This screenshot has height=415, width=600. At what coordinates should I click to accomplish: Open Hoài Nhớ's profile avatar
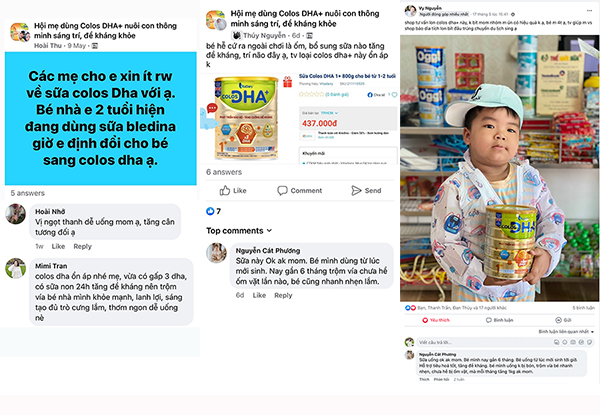click(x=15, y=214)
